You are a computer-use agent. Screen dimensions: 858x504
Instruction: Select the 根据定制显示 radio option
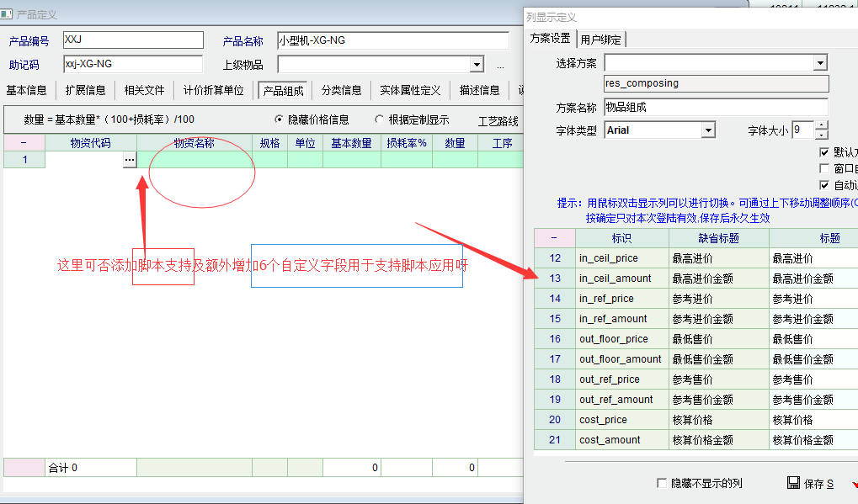coord(380,119)
